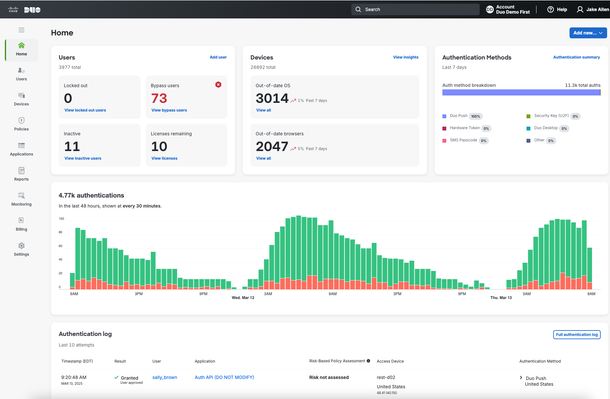Image resolution: width=610 pixels, height=399 pixels.
Task: Open the Billing sidebar icon
Action: pos(21,220)
